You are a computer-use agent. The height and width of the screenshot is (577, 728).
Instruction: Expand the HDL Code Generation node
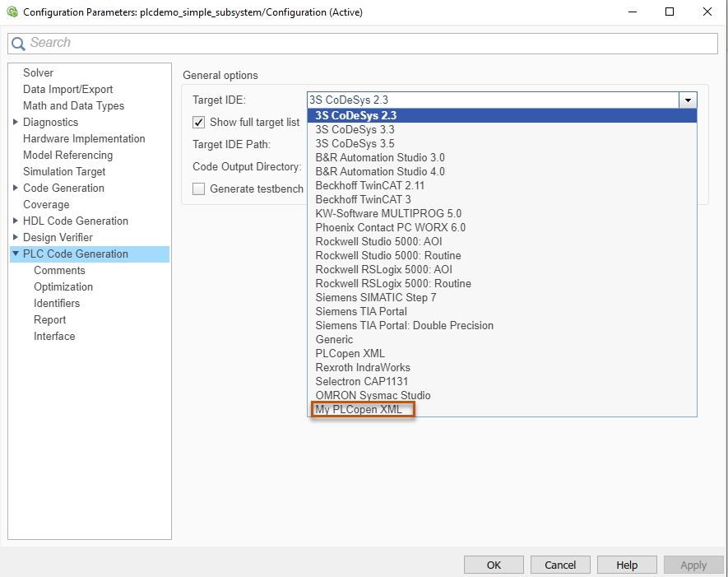[16, 221]
